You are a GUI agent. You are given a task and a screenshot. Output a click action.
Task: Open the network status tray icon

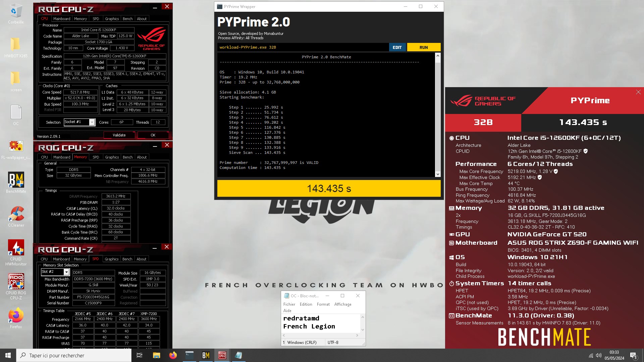coord(591,356)
